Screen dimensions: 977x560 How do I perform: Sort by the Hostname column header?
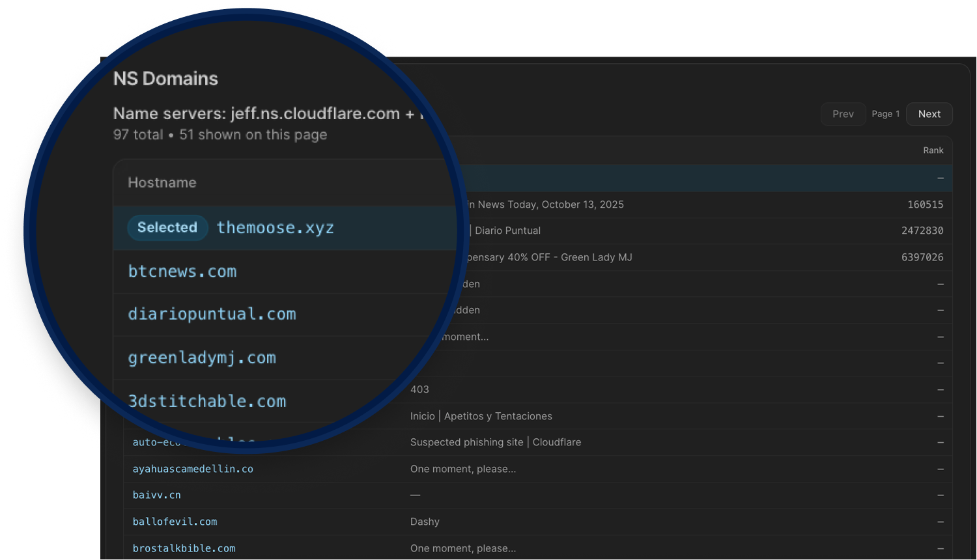pos(162,183)
